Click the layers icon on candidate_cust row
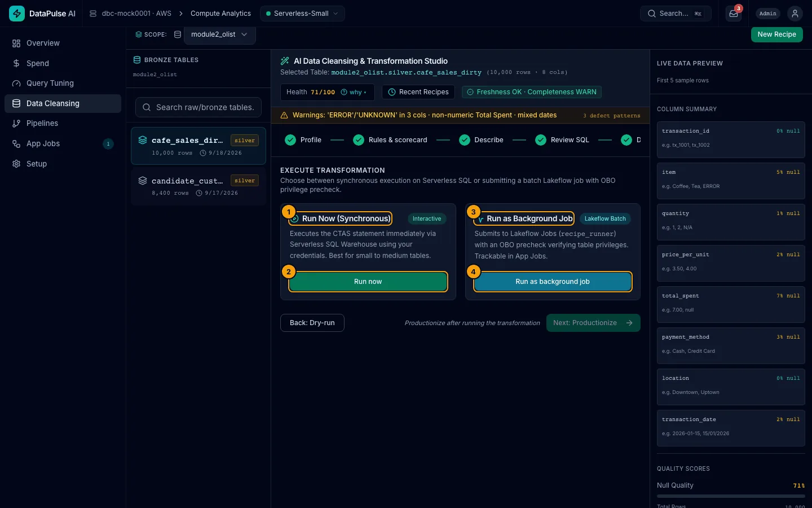The height and width of the screenshot is (508, 812). pyautogui.click(x=143, y=181)
